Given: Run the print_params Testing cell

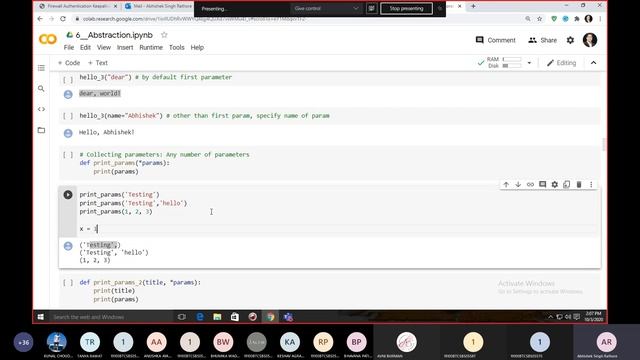Looking at the screenshot, I should coord(68,195).
